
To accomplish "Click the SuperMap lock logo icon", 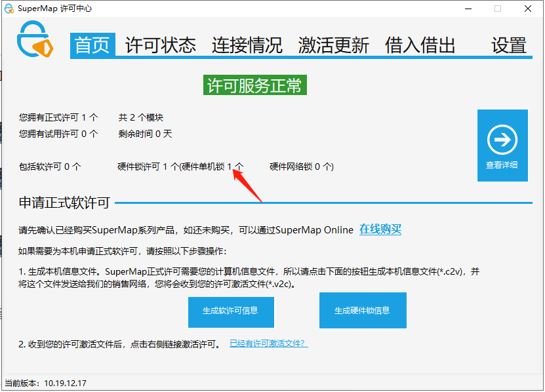I will [35, 39].
